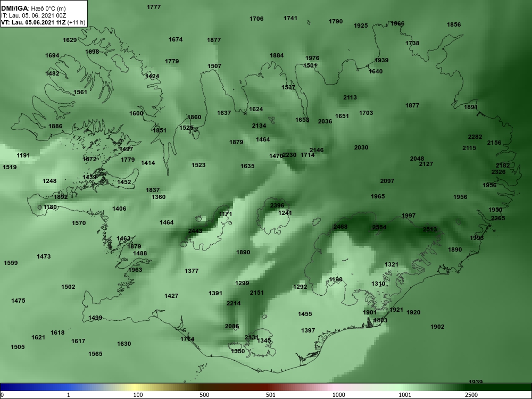532x399 pixels.
Task: Click the map value 1674
Action: [x=176, y=39]
